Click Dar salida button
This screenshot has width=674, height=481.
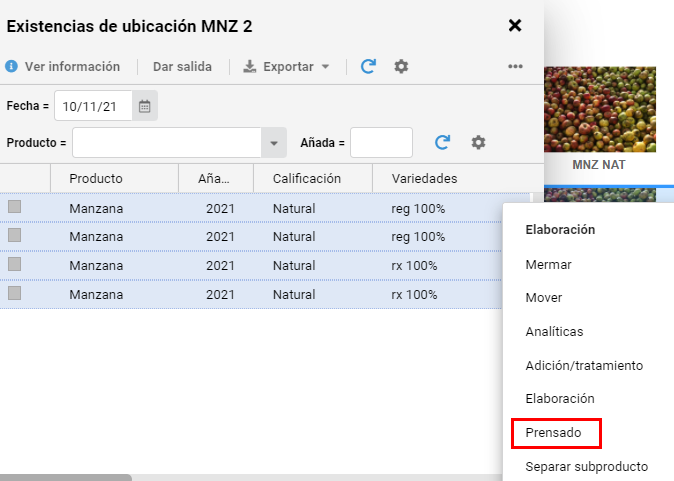click(182, 67)
